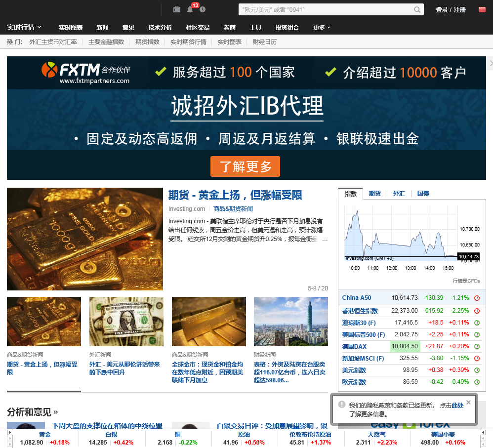Click the 了解更多 button in the banner
493x448 pixels.
coord(245,166)
